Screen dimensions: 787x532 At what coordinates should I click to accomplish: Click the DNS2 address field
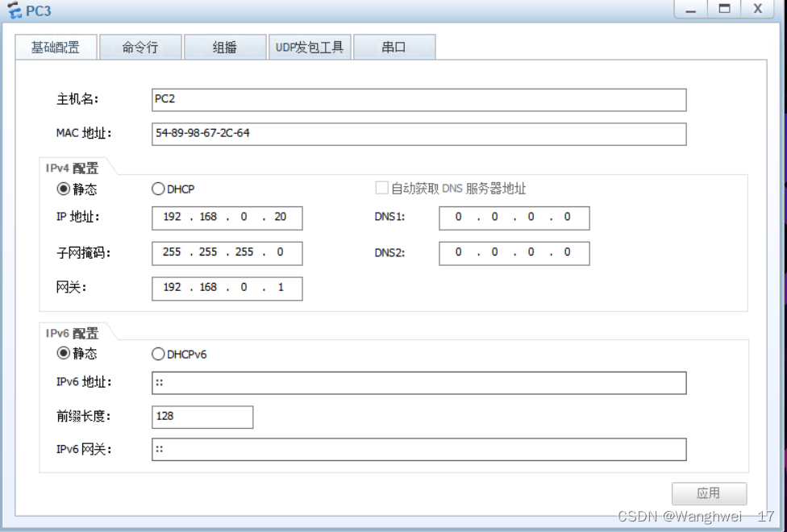pyautogui.click(x=514, y=253)
